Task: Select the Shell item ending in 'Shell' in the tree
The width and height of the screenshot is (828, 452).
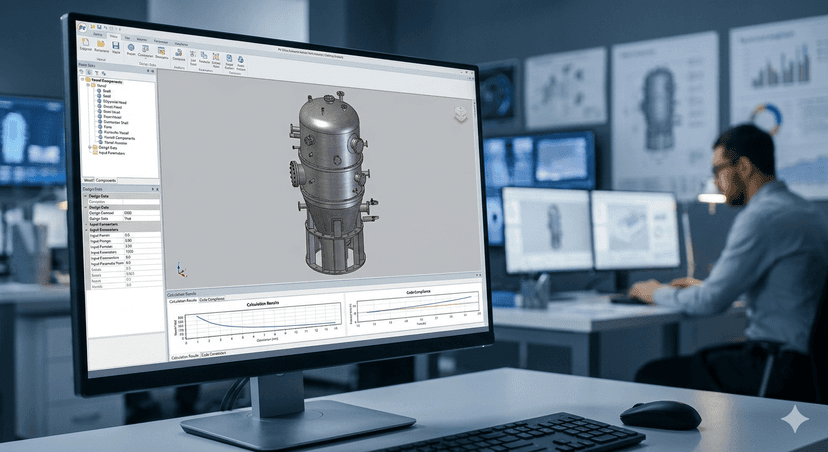Action: pyautogui.click(x=116, y=122)
